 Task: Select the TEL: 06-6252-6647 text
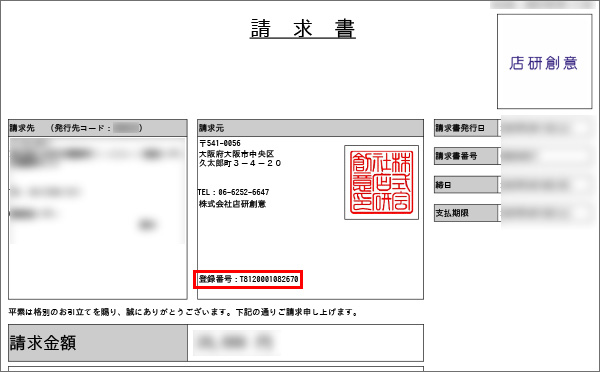pyautogui.click(x=233, y=192)
